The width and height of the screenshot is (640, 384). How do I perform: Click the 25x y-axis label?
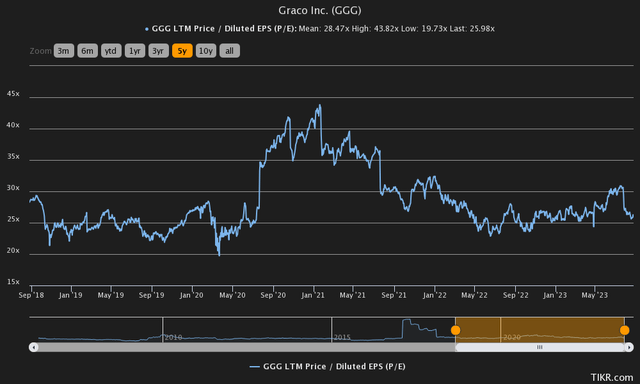coord(13,220)
